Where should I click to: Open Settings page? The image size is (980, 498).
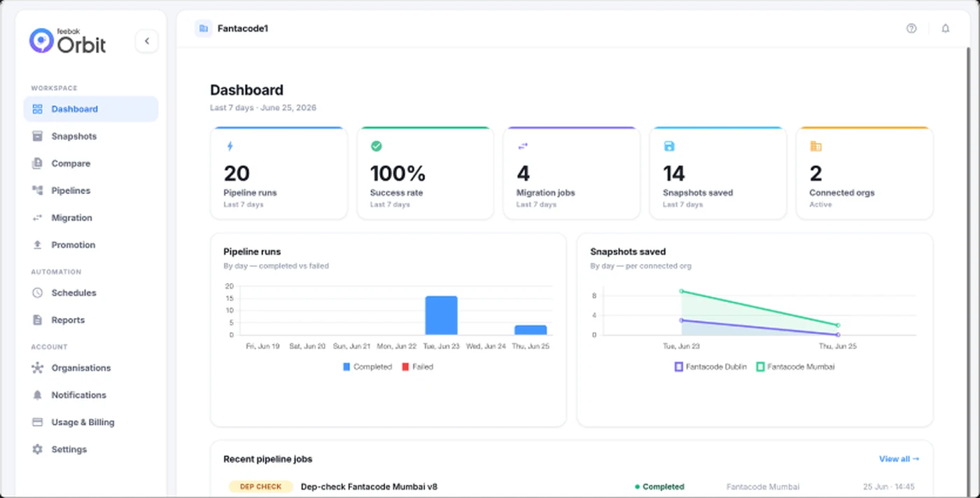coord(91,450)
